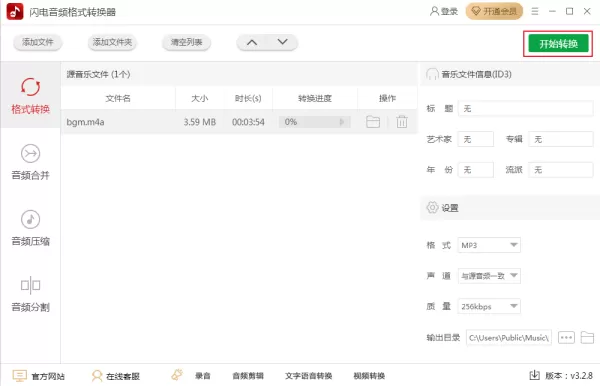Image resolution: width=600 pixels, height=386 pixels.
Task: Click the 文件名 column header
Action: (x=118, y=99)
